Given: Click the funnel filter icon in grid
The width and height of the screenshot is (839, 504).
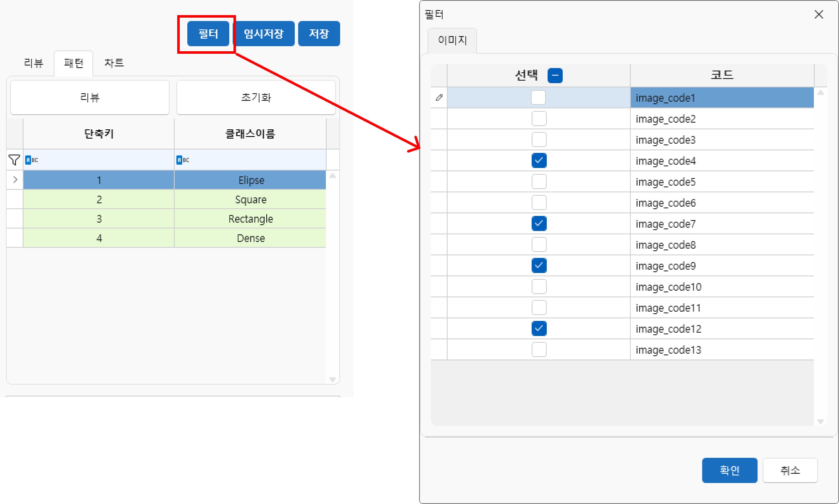Looking at the screenshot, I should 14,160.
